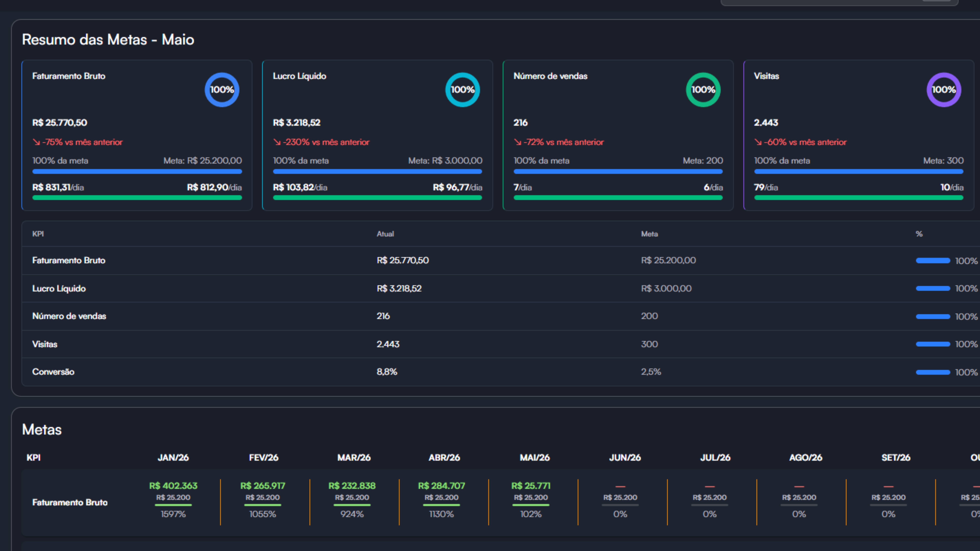The width and height of the screenshot is (980, 551).
Task: Select the Metas section heading
Action: (42, 430)
